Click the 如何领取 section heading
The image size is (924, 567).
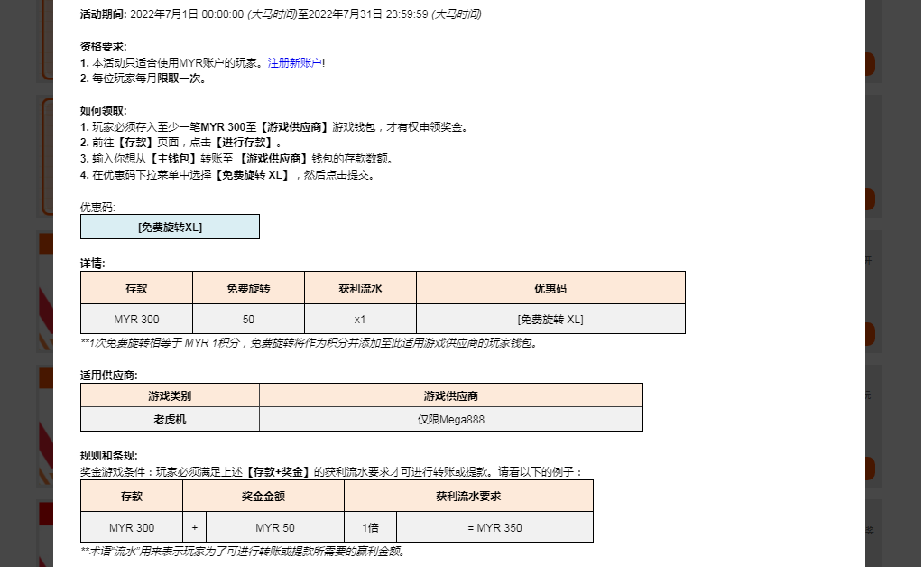[x=103, y=110]
